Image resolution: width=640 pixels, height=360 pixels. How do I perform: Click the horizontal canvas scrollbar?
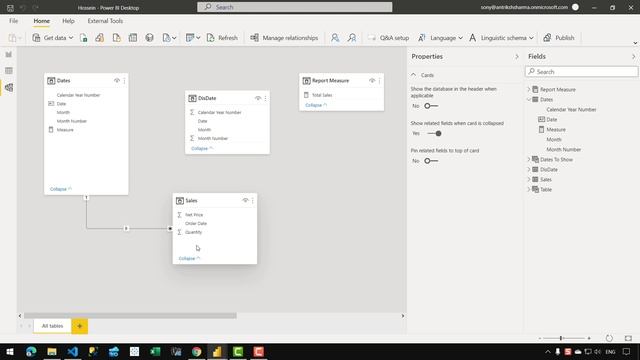click(x=130, y=316)
